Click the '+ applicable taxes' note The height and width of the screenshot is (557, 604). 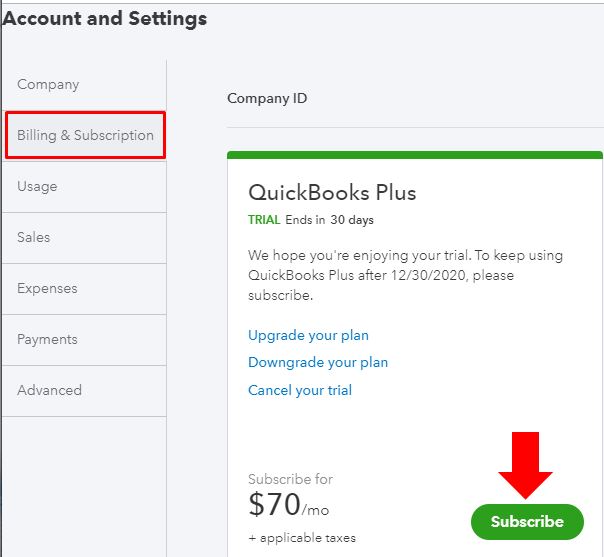[302, 538]
